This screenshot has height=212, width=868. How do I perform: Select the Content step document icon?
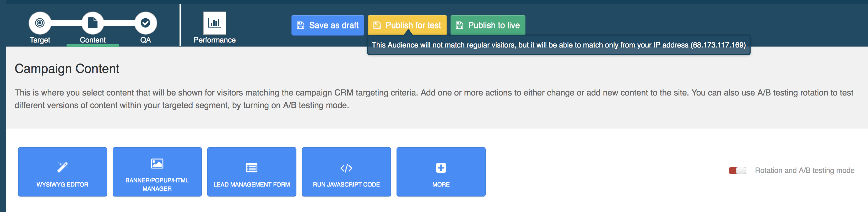(93, 23)
